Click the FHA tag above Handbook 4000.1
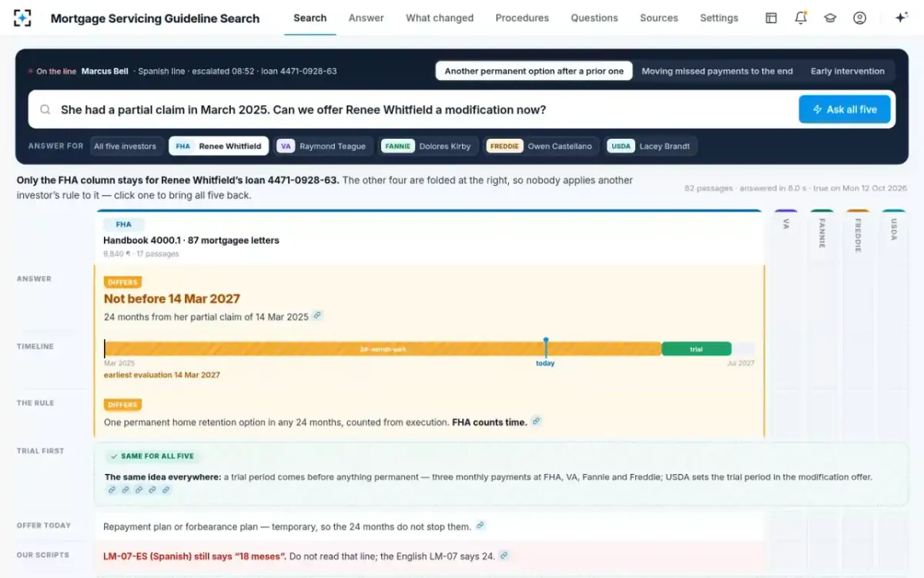The width and height of the screenshot is (924, 578). point(123,225)
